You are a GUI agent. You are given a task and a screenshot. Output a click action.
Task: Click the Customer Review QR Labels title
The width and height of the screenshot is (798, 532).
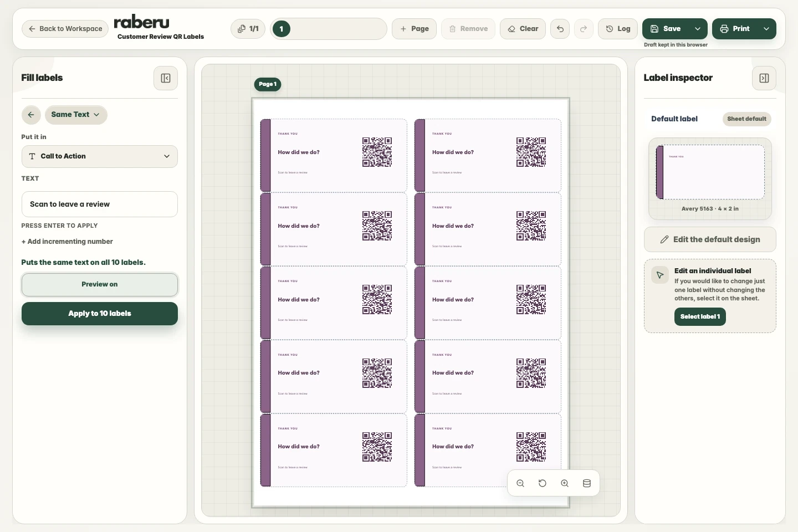[161, 37]
